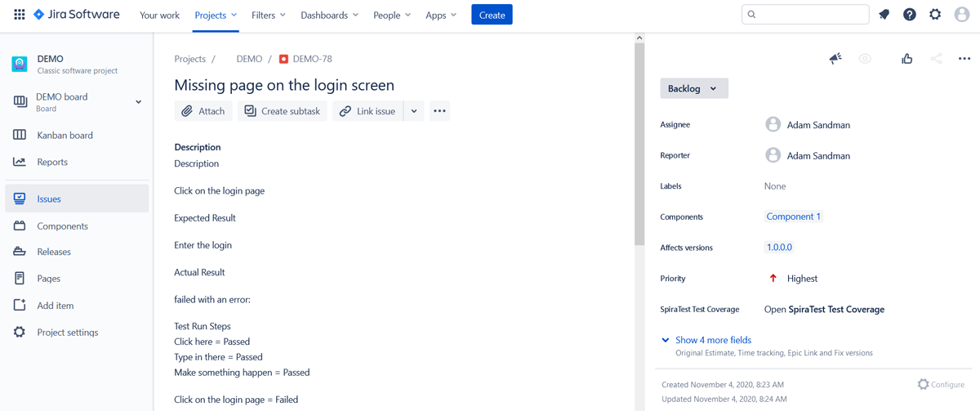This screenshot has width=980, height=411.
Task: Expand the DEMO board switcher
Action: coord(138,102)
